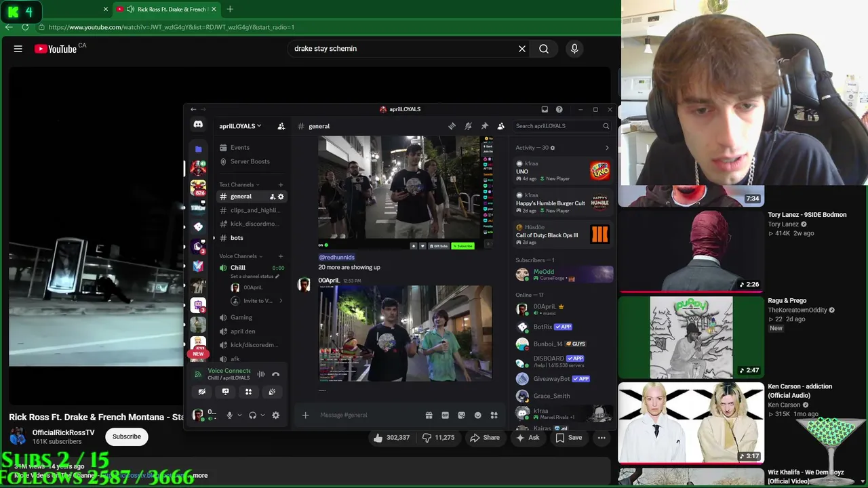Show pinned messages in Discord
The width and height of the screenshot is (868, 488).
pyautogui.click(x=484, y=126)
